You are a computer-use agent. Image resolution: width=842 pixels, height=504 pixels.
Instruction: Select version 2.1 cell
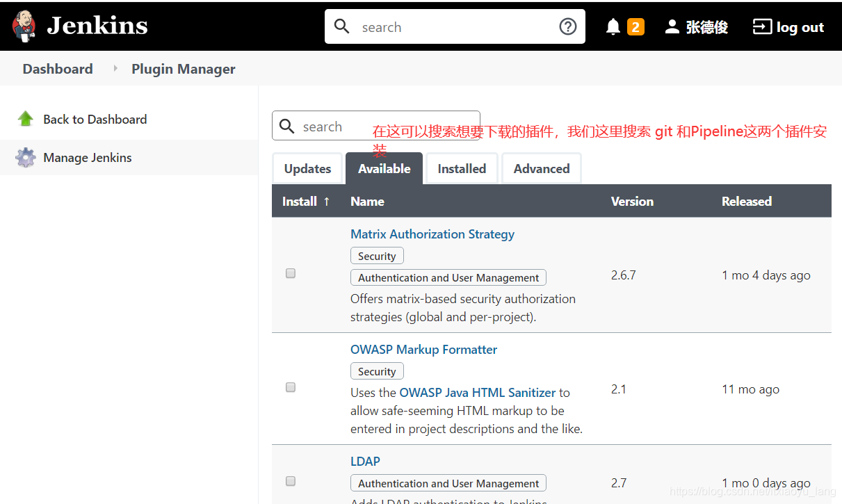(619, 389)
